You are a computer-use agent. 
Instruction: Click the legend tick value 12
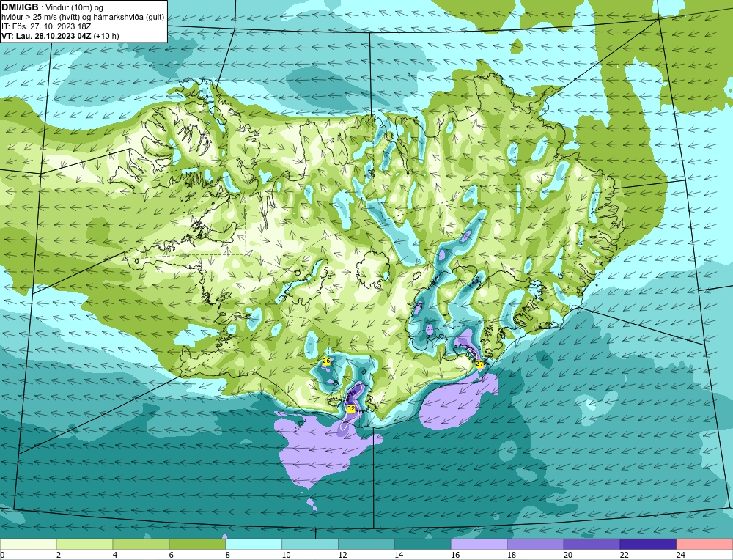342,555
